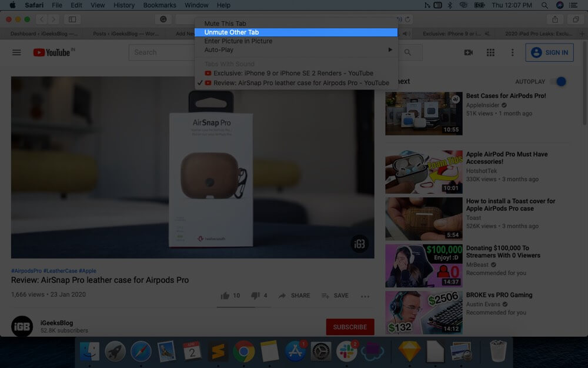This screenshot has height=368, width=588.
Task: Unmute via muted speaker icon on iPhone 9 tab
Action: [x=487, y=34]
